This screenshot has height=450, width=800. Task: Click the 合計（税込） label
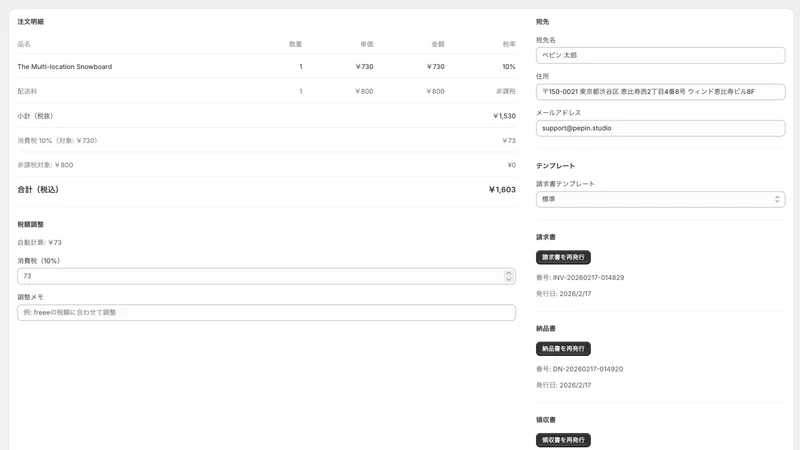(x=38, y=190)
